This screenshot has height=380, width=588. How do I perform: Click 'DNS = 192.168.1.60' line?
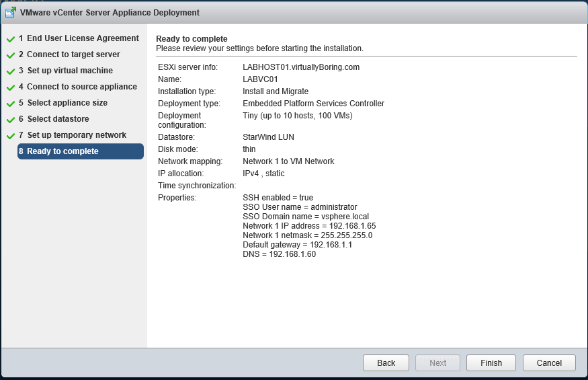point(280,254)
